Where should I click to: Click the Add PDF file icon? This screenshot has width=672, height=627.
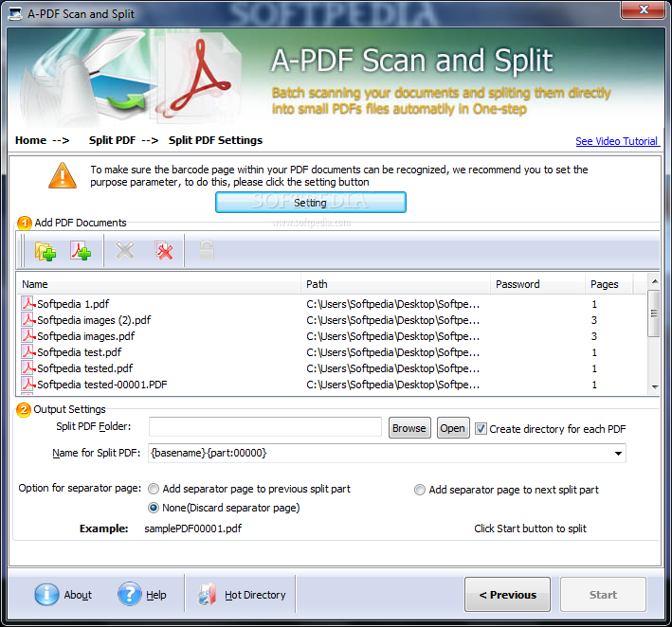81,251
